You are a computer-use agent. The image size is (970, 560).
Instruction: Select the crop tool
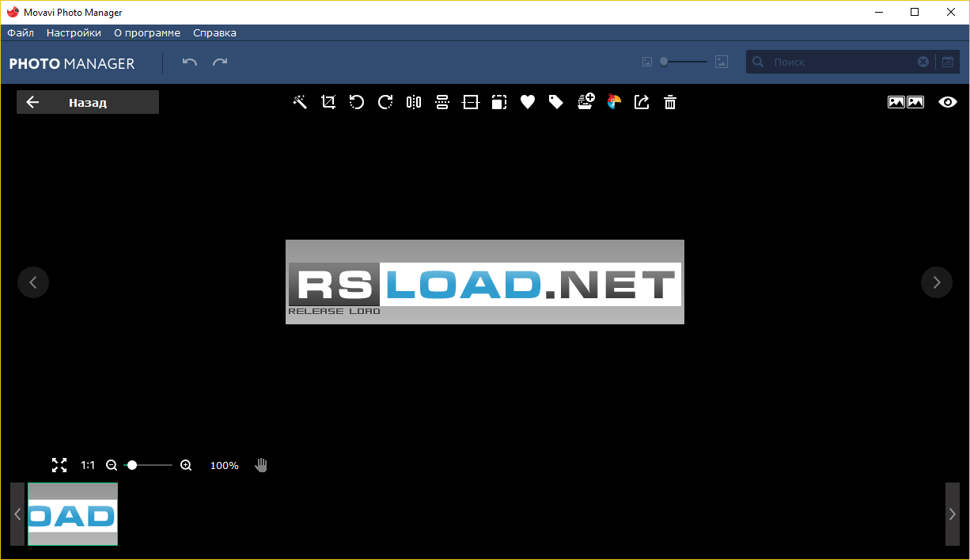[328, 102]
